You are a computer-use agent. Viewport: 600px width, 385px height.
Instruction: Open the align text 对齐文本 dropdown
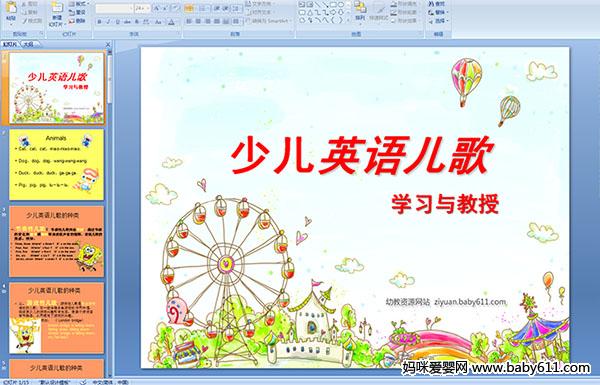pos(259,12)
